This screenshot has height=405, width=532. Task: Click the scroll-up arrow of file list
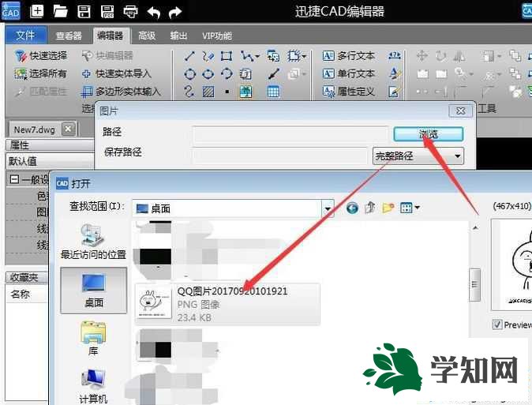[475, 228]
